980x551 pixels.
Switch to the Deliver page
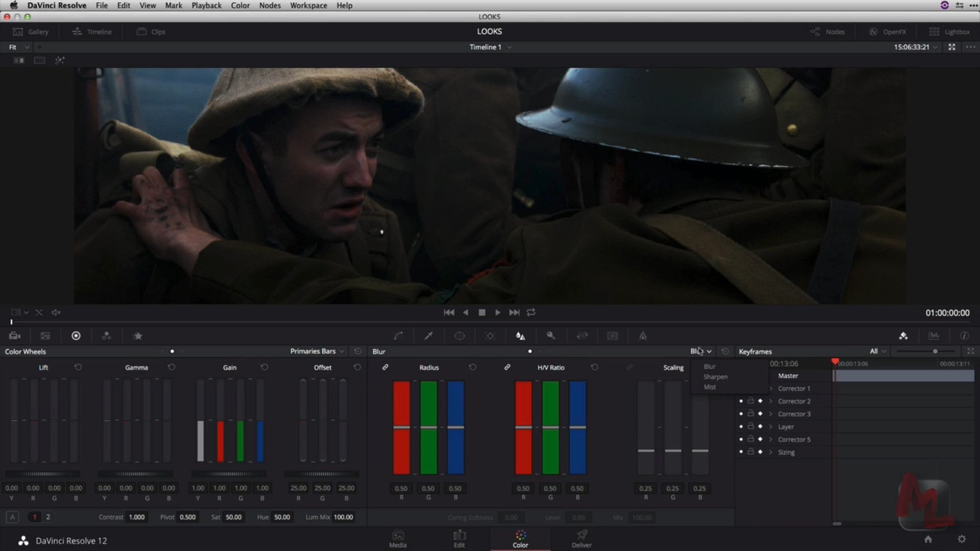(x=581, y=539)
